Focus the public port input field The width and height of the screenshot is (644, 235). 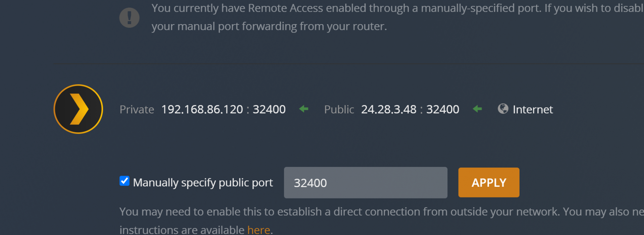point(365,183)
